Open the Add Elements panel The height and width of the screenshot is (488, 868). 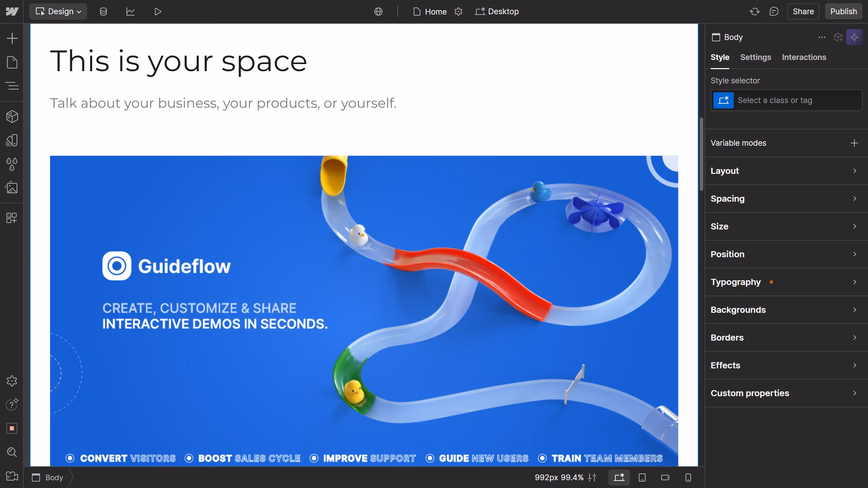[x=12, y=38]
